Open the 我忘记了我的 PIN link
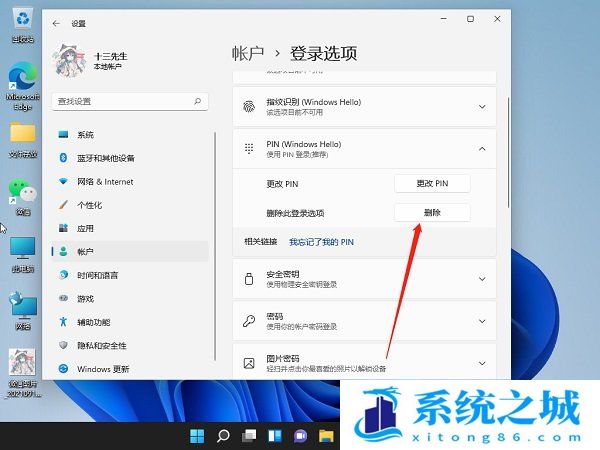Screen dimensions: 600x450 click(321, 242)
